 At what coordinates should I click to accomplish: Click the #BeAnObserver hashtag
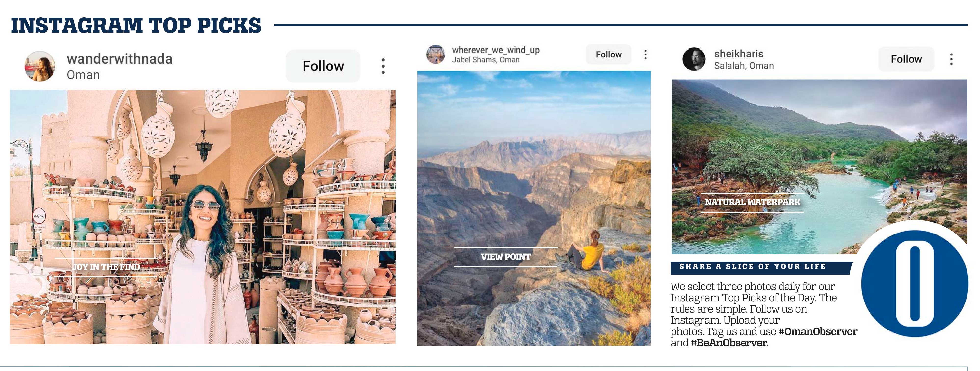[730, 343]
